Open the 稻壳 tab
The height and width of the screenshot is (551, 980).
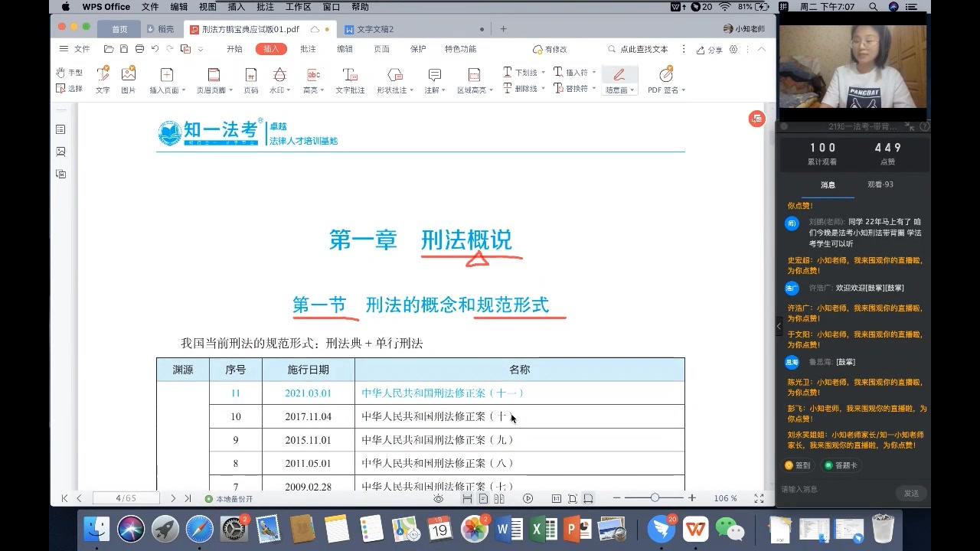(x=161, y=29)
